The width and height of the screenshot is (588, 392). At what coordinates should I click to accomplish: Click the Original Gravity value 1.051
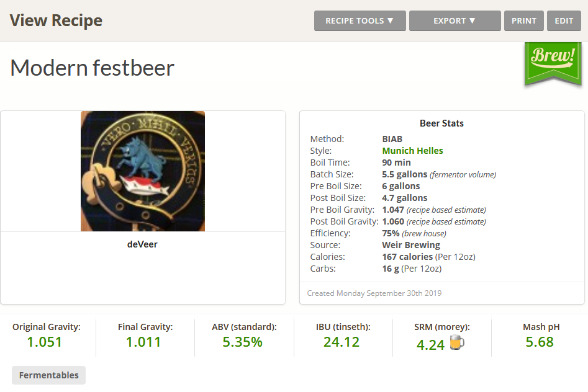pyautogui.click(x=45, y=342)
